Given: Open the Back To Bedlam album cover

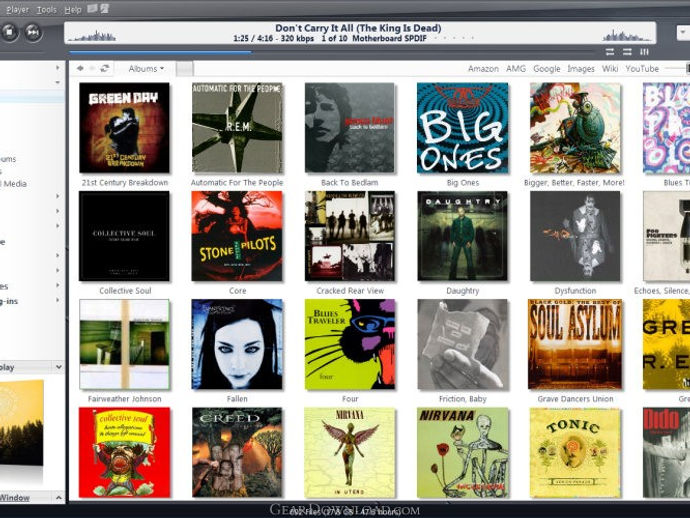Looking at the screenshot, I should 350,128.
